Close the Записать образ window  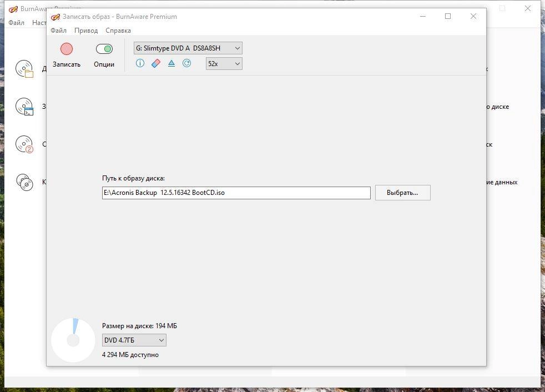point(473,16)
